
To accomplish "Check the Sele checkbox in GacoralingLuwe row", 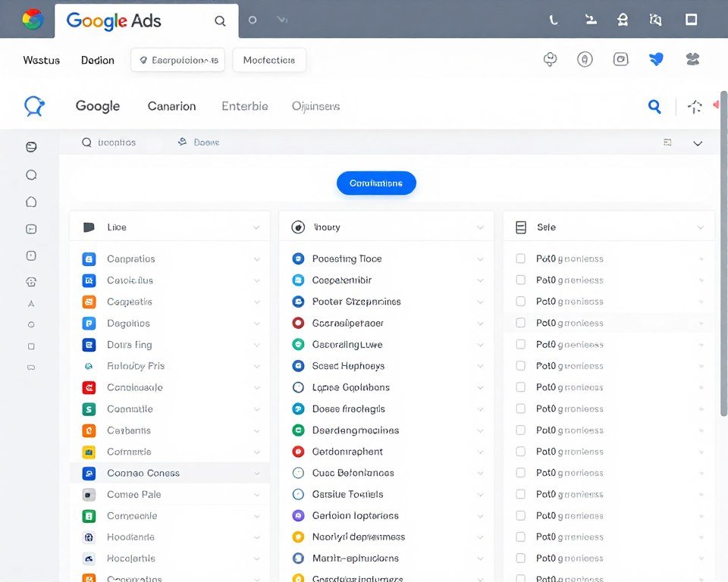I will tap(520, 344).
